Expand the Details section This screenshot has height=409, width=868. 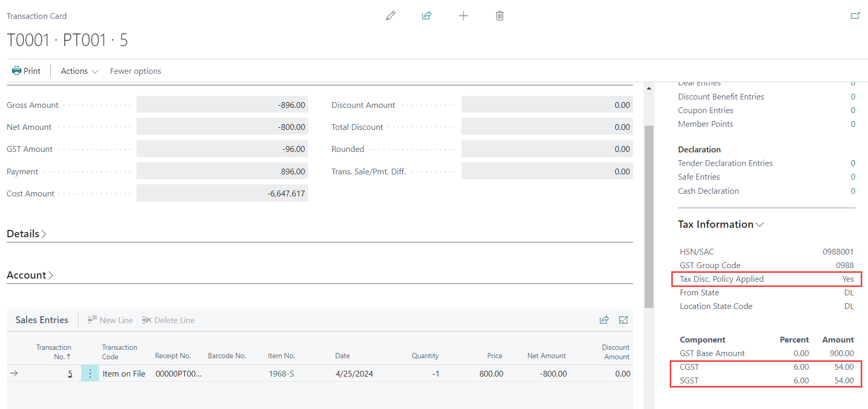(26, 234)
